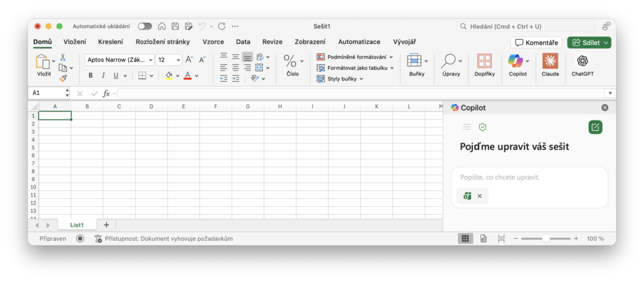Click the Redo circular arrow icon

click(x=222, y=26)
